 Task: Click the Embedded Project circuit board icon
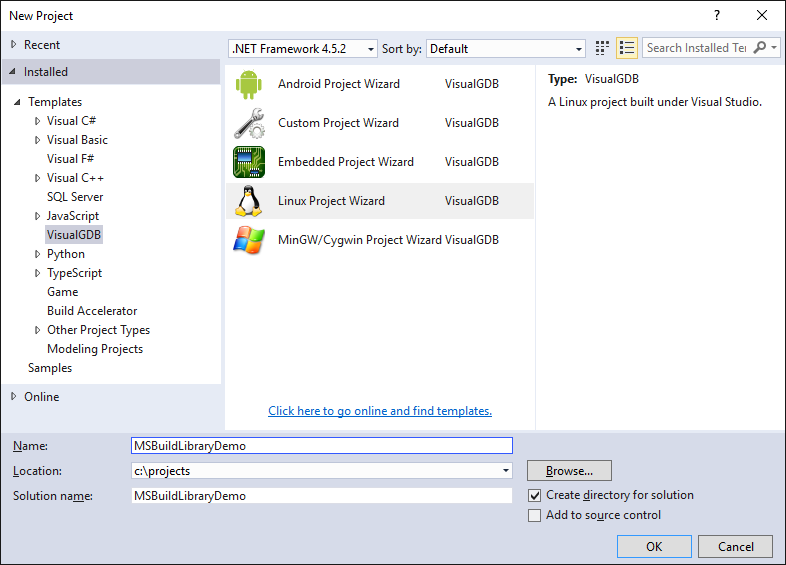point(249,162)
